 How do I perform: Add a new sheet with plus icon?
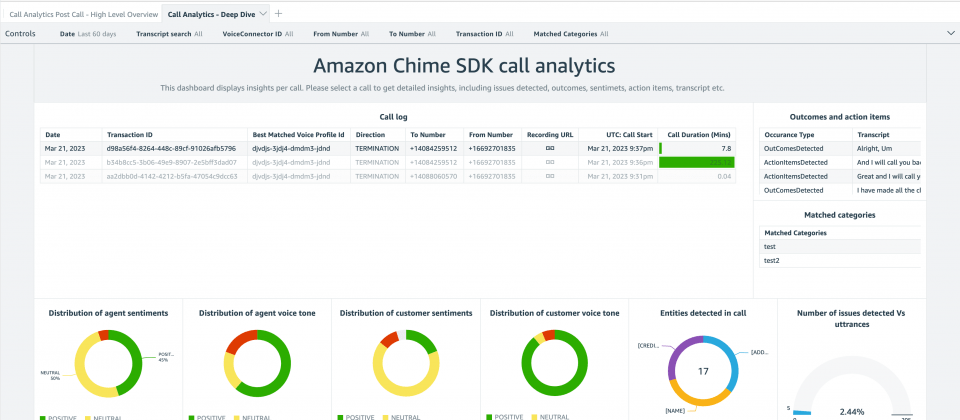pos(278,13)
